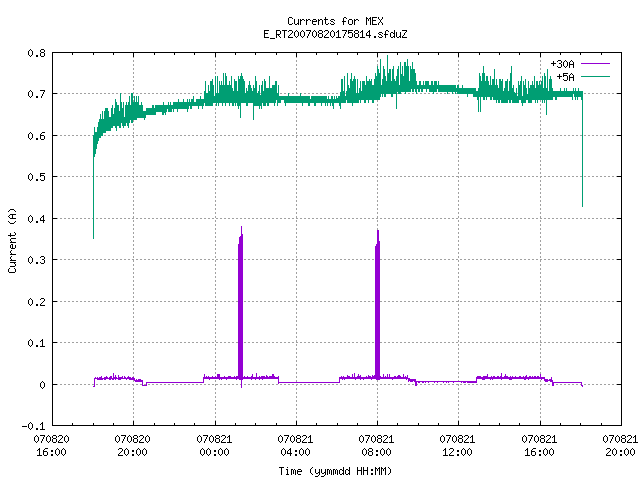Click the 070821 20:00 time tick label
The width and height of the screenshot is (640, 480).
tap(620, 445)
